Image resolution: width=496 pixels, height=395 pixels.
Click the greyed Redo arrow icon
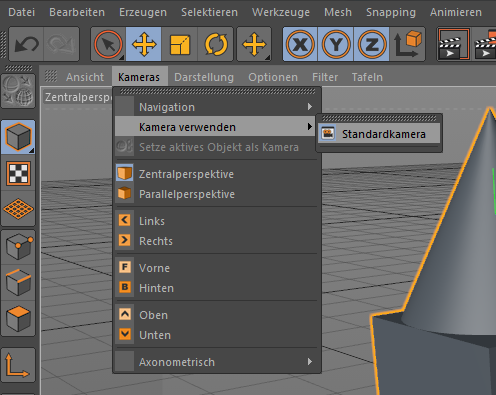point(61,44)
